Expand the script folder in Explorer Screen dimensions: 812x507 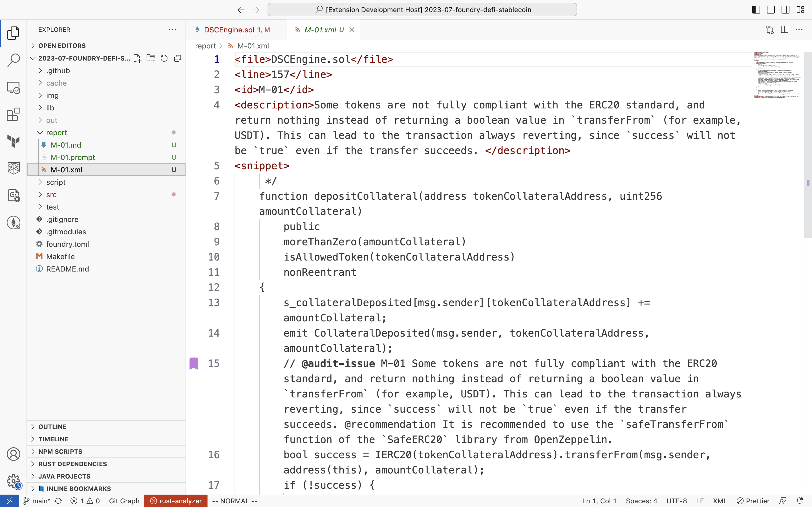[56, 182]
